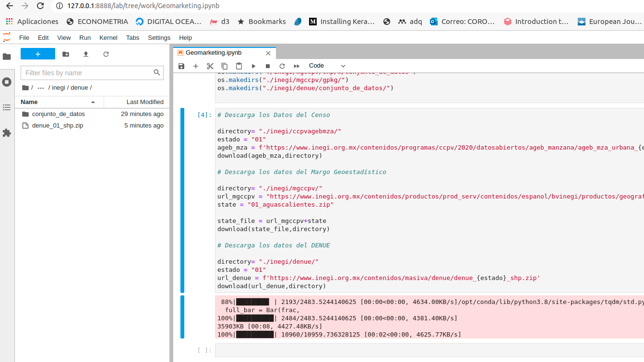Collapse the breadcrumb ellipsis to show full path
The width and height of the screenshot is (644, 362).
tap(41, 87)
